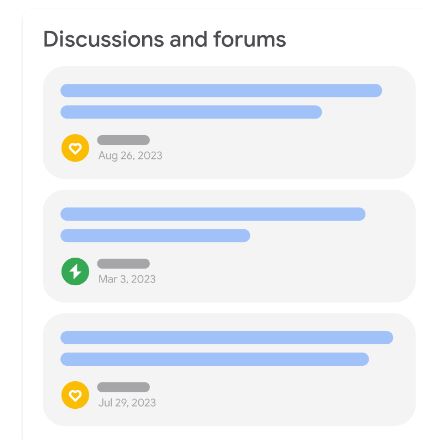This screenshot has height=440, width=423.
Task: Click the yellow heart avatar dated Aug 26, 2023
Action: 75,148
